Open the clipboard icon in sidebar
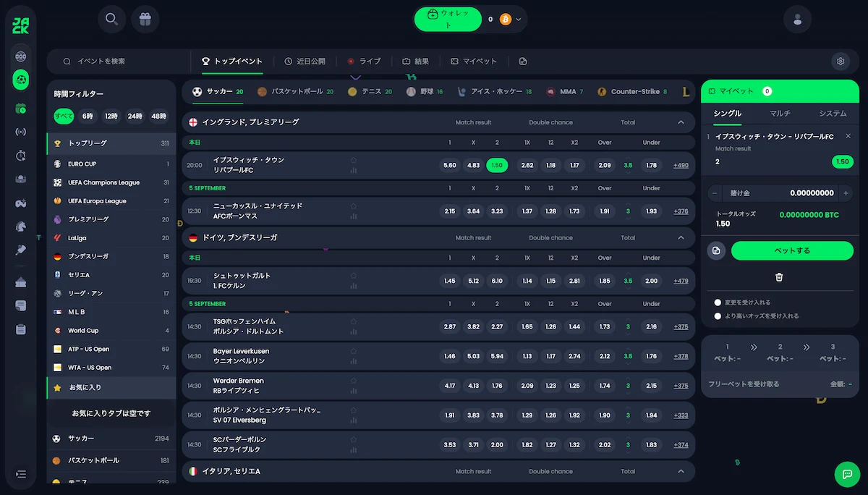This screenshot has width=868, height=495. click(21, 329)
